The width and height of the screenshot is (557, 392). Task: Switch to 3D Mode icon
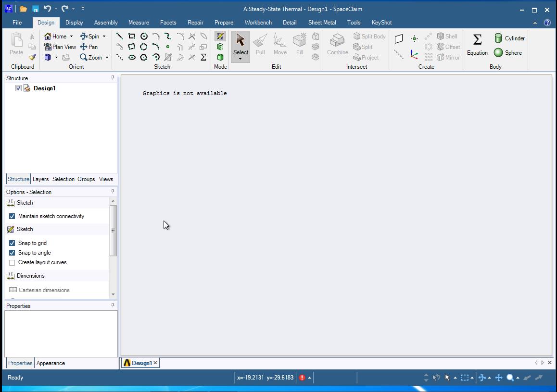tap(220, 57)
